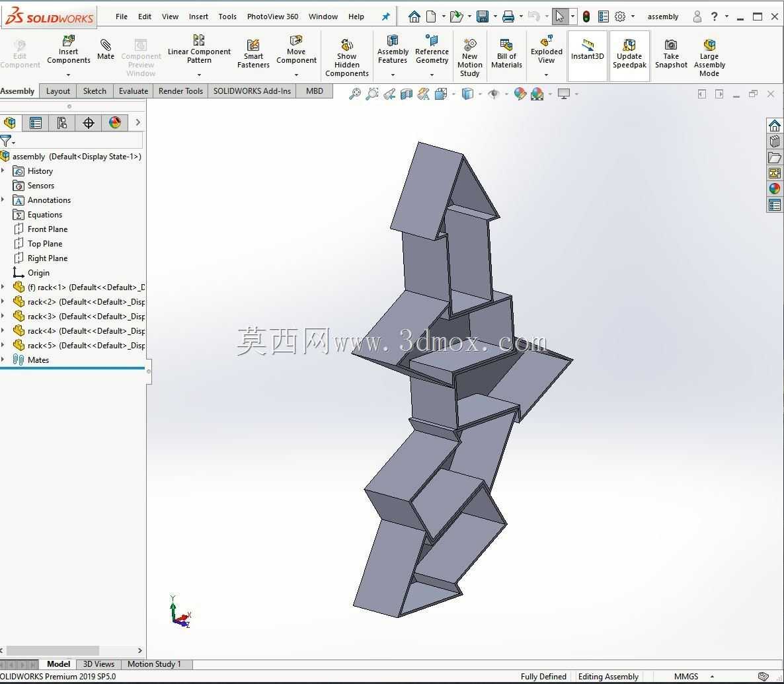Click the Zoom to Fit magnifier icon
The image size is (784, 684).
(354, 93)
